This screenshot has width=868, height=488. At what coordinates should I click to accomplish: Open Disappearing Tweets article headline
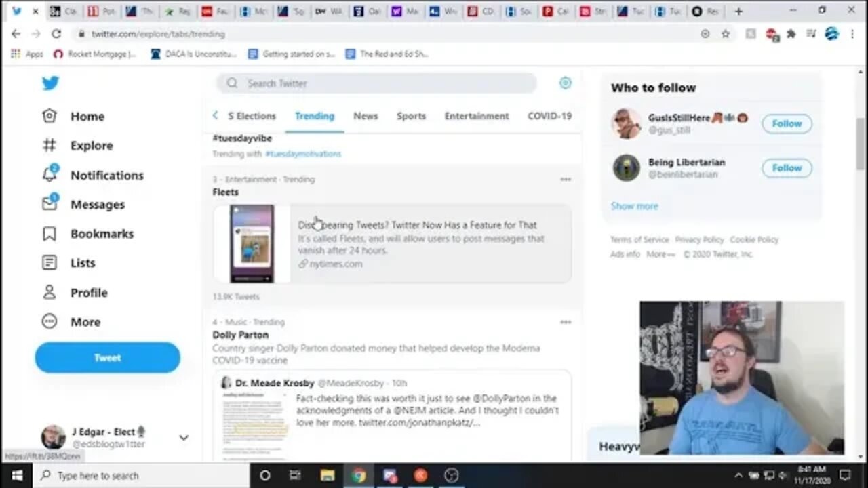pos(417,225)
